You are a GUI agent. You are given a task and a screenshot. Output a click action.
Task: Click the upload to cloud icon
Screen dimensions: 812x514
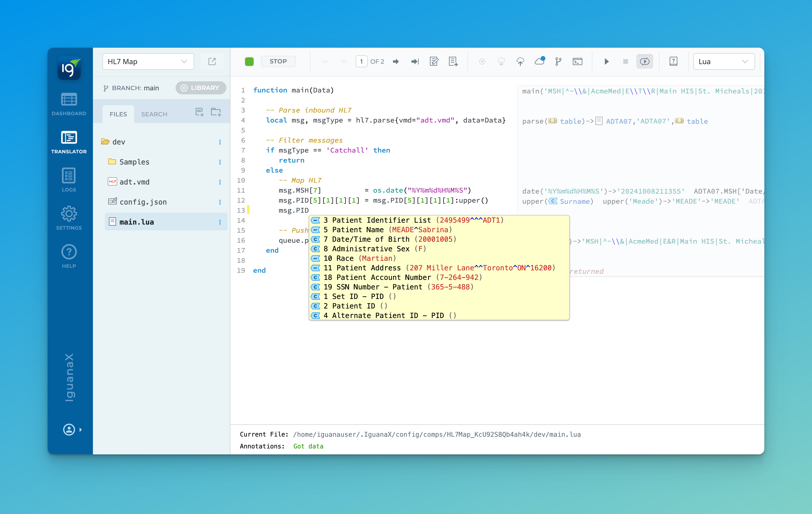[520, 62]
